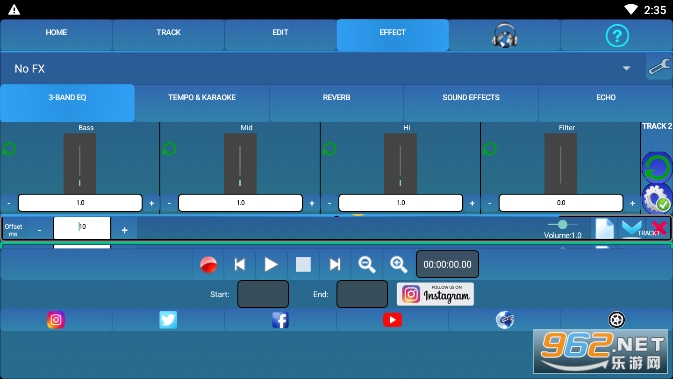The width and height of the screenshot is (673, 379).
Task: Open help via question mark icon
Action: [617, 36]
